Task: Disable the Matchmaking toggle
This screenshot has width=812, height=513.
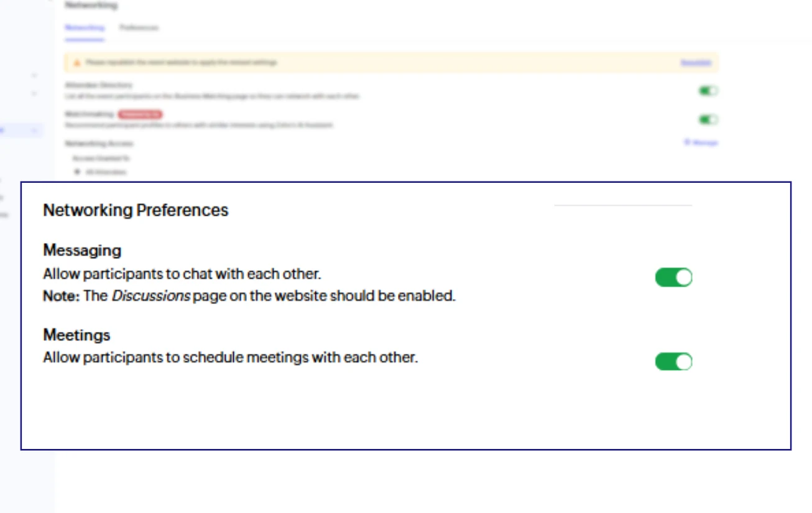Action: tap(708, 119)
